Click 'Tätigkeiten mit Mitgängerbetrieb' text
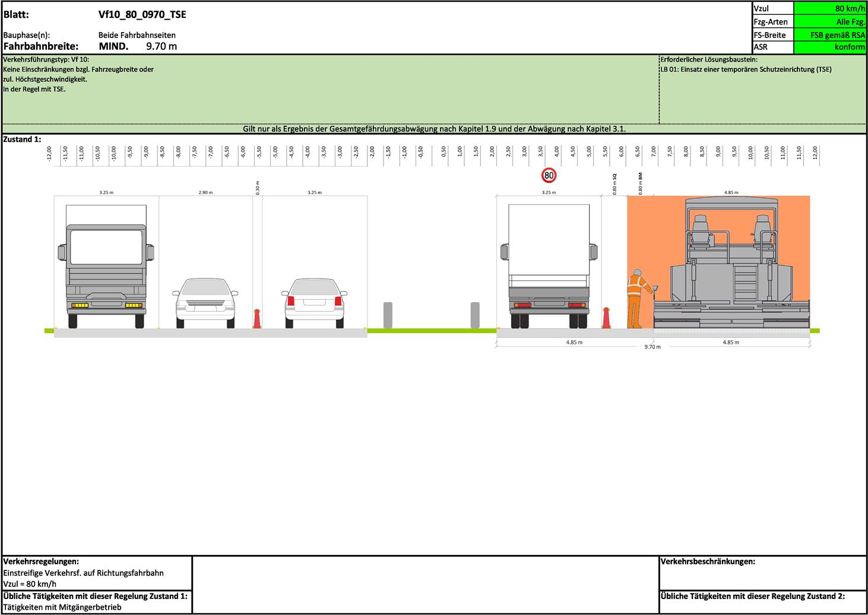This screenshot has width=868, height=615. pos(61,608)
